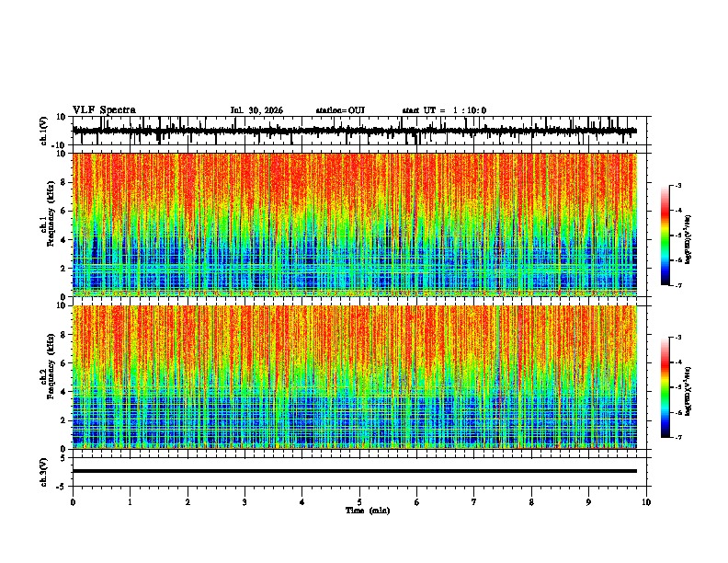Click the "-7" label on ch.2 color bar
728x563 pixels.
(678, 437)
